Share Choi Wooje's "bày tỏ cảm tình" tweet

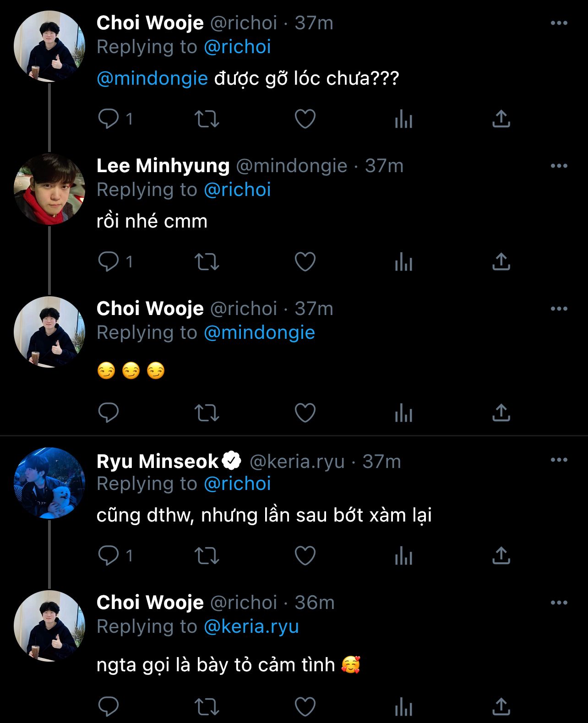coord(501,706)
